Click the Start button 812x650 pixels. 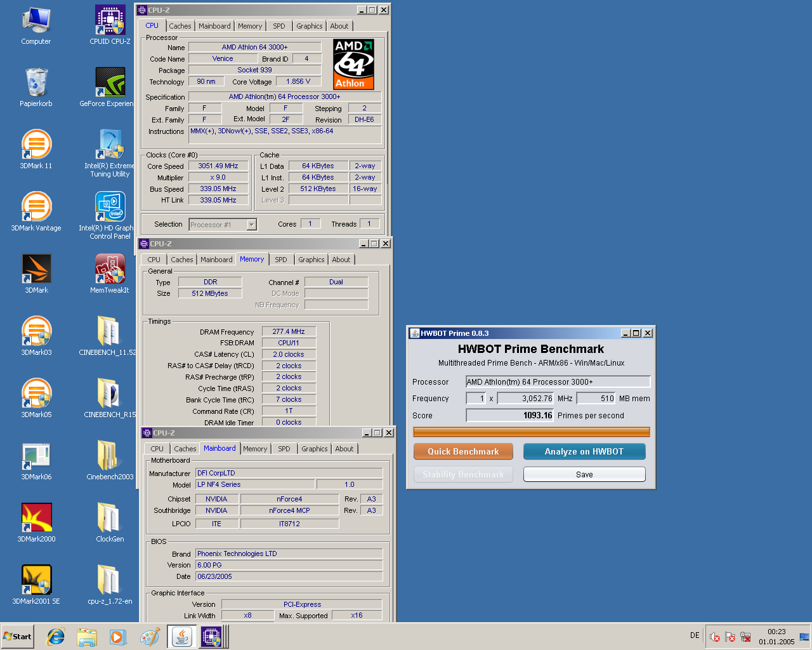coord(18,637)
